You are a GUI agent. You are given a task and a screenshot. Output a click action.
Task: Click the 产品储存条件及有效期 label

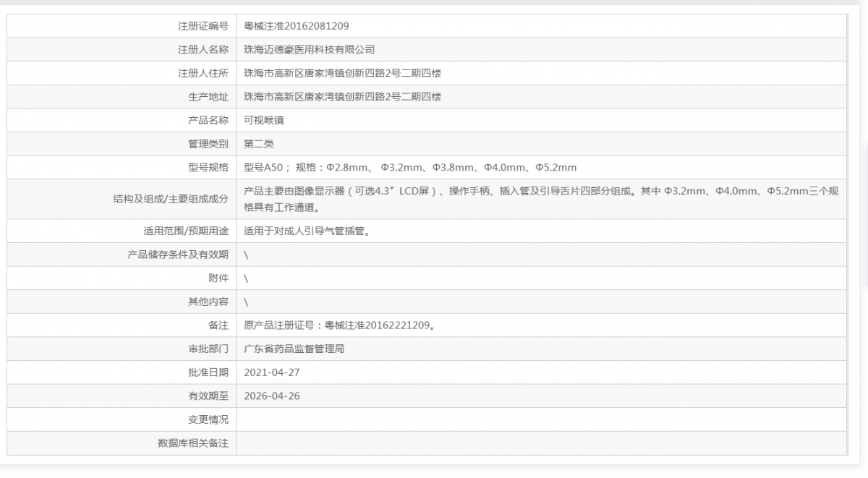tap(178, 255)
